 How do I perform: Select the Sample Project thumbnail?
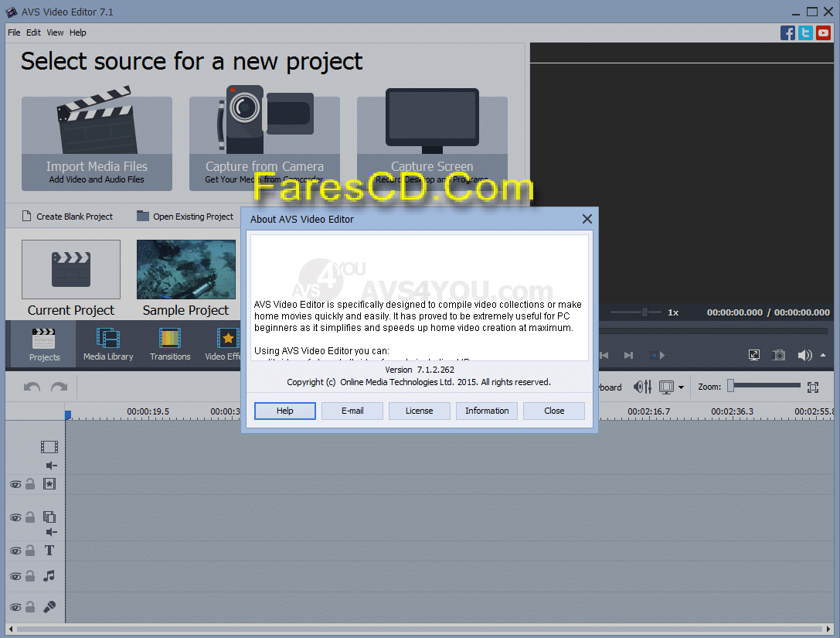(186, 269)
